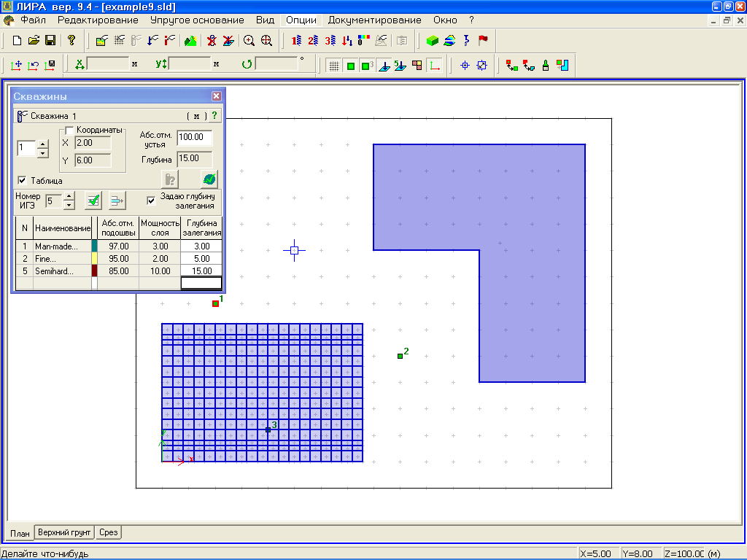Click the red flag toolbar icon
This screenshot has height=560, width=747.
[x=483, y=40]
